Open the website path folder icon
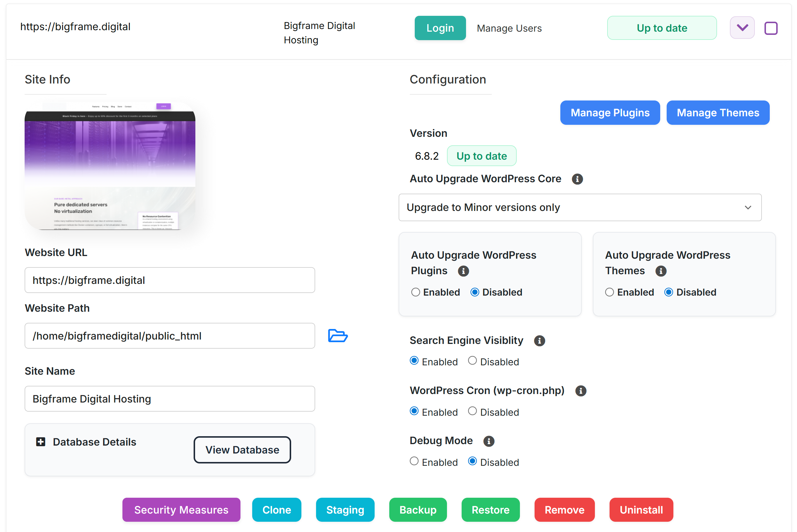This screenshot has width=797, height=532. click(x=338, y=335)
